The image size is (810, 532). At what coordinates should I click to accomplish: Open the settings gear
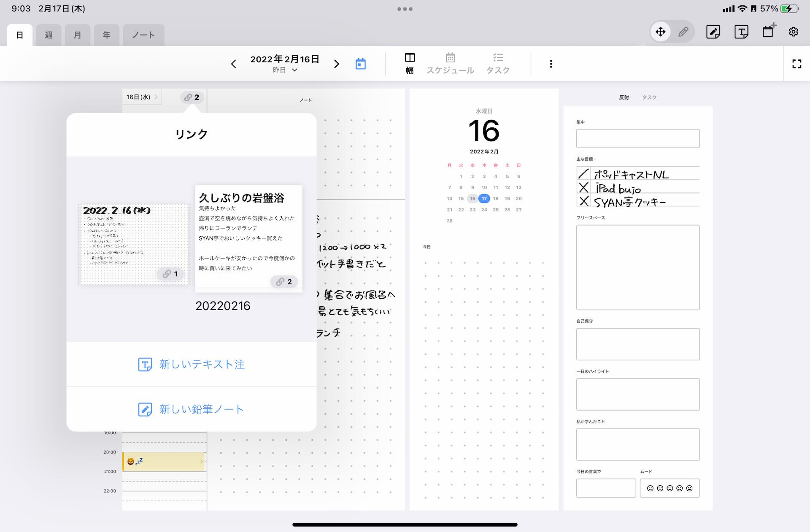point(794,32)
